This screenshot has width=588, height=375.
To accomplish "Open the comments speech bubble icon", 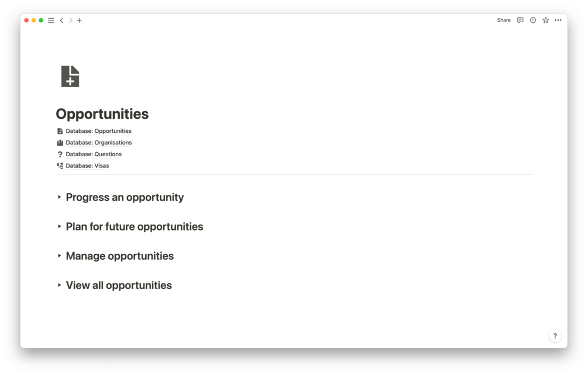I will [x=520, y=20].
